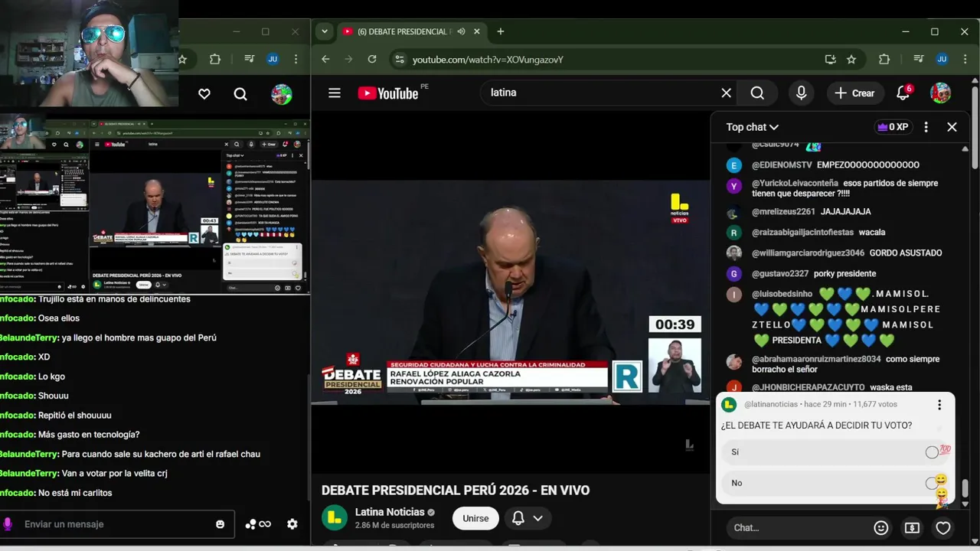The width and height of the screenshot is (980, 551).
Task: Open left window extensions puzzle icon
Action: tap(215, 59)
